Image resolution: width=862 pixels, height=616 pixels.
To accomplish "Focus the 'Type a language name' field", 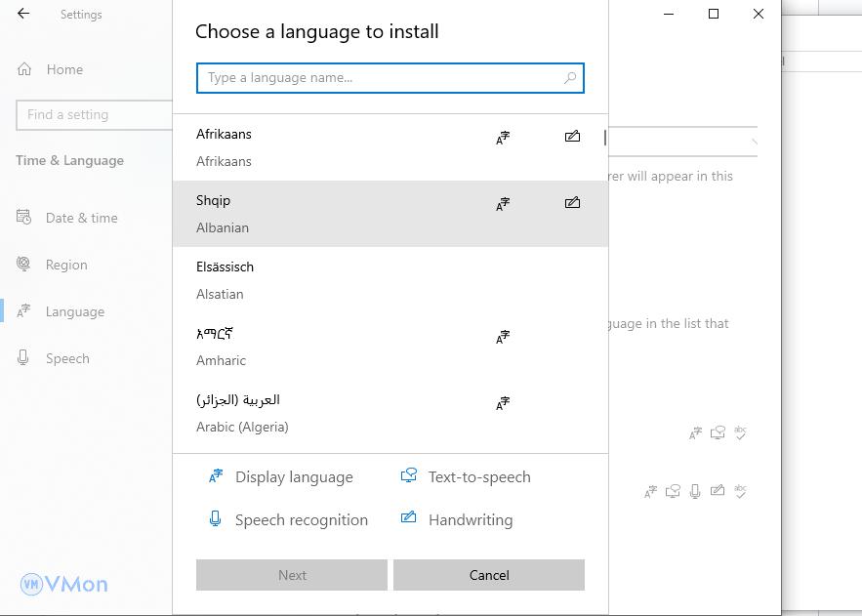I will [381, 78].
